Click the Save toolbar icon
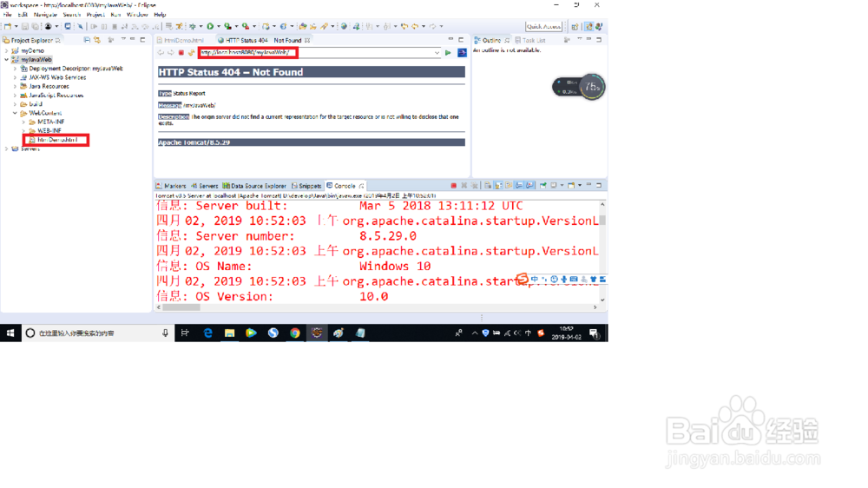The image size is (868, 488). (x=25, y=26)
